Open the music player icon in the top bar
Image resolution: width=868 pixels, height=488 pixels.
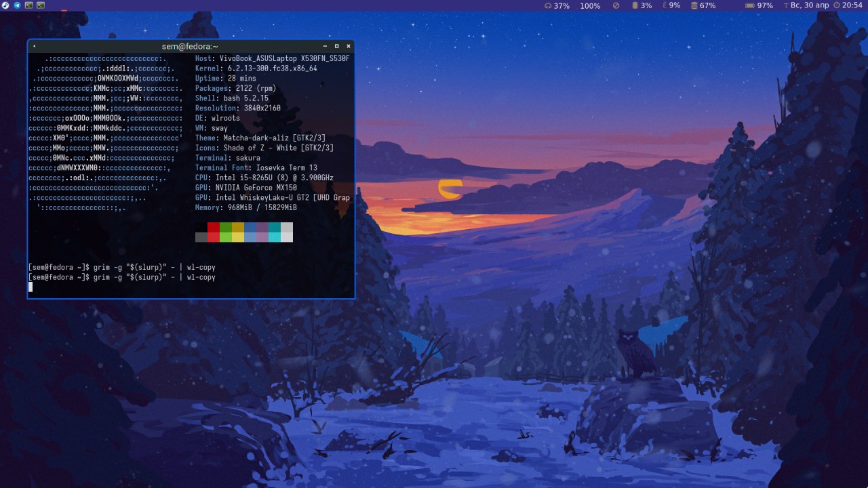[5, 5]
